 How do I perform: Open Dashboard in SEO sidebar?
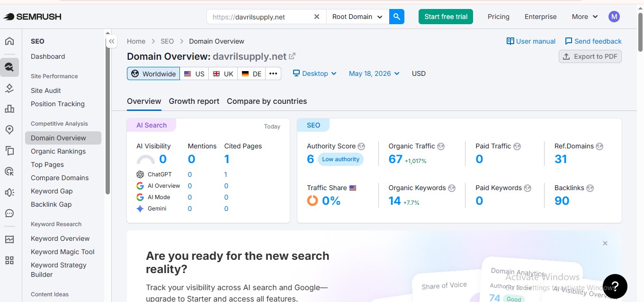48,56
